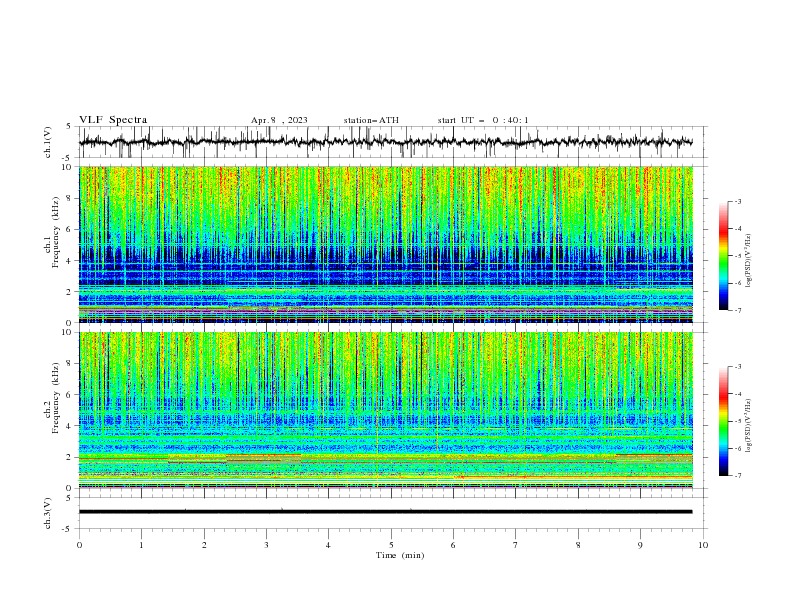Click the 'Time (min)' axis label
Image resolution: width=792 pixels, height=612 pixels.
pyautogui.click(x=400, y=555)
